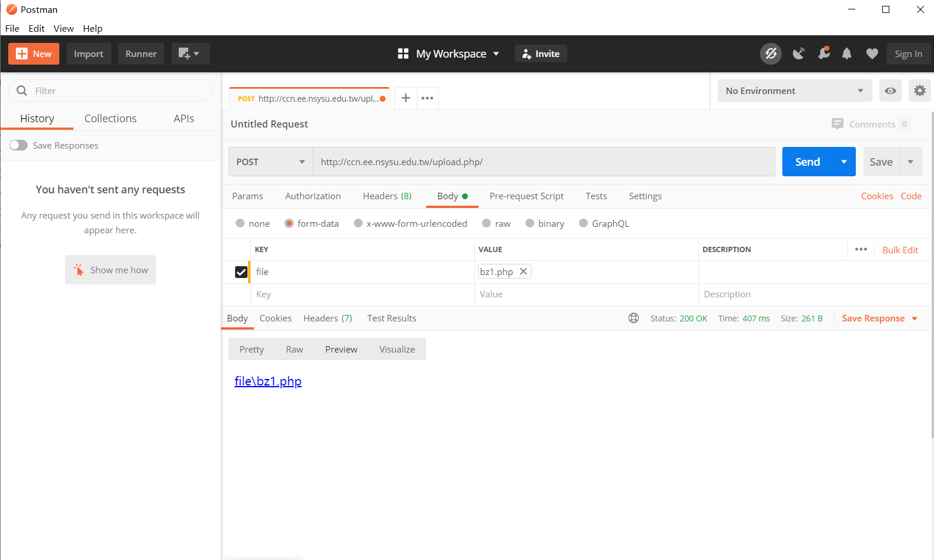The width and height of the screenshot is (934, 560).
Task: Click the blue Send button
Action: [x=808, y=162]
